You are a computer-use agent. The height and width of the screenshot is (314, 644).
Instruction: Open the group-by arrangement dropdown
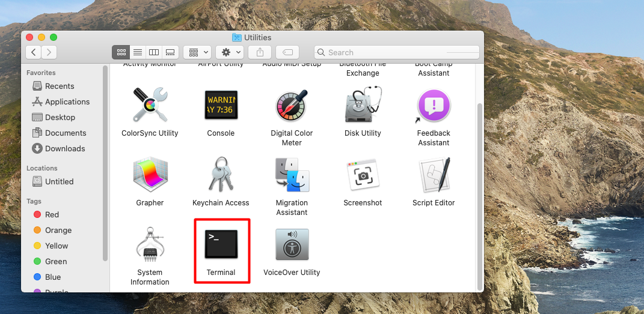tap(197, 52)
